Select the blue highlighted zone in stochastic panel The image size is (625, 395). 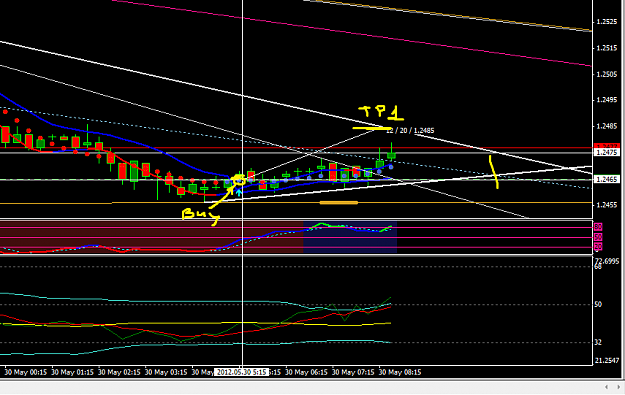pos(350,237)
